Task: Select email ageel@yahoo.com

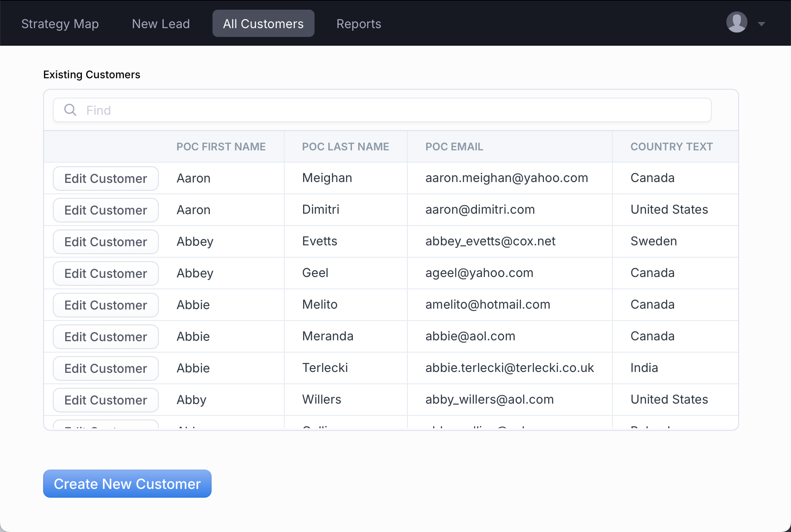Action: pyautogui.click(x=479, y=273)
